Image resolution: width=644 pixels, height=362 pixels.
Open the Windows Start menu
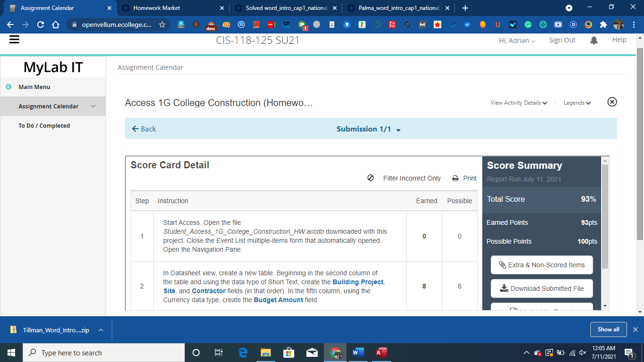(11, 353)
